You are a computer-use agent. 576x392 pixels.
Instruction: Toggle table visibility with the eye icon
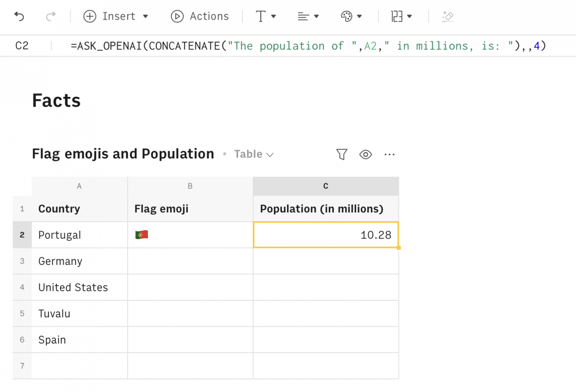tap(365, 154)
